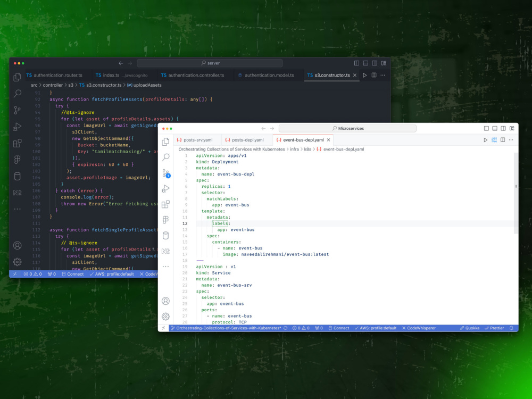Split editor right in the Microservices window
532x399 pixels.
click(503, 140)
